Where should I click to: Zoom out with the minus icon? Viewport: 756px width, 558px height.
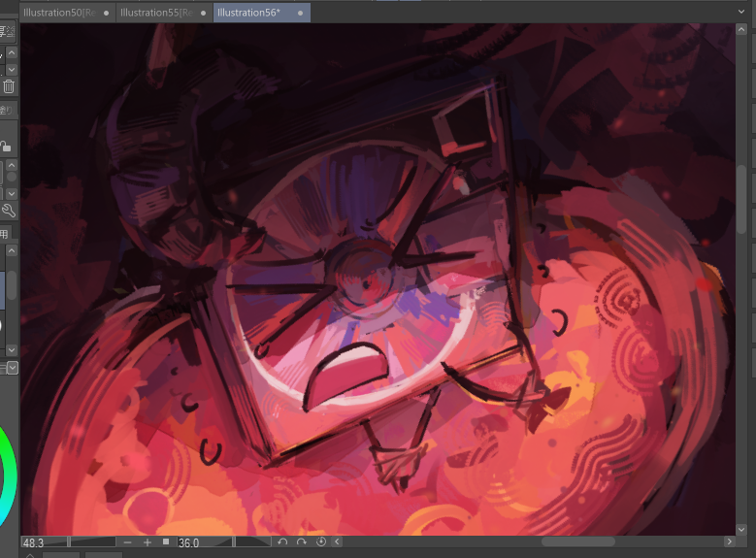tap(127, 542)
